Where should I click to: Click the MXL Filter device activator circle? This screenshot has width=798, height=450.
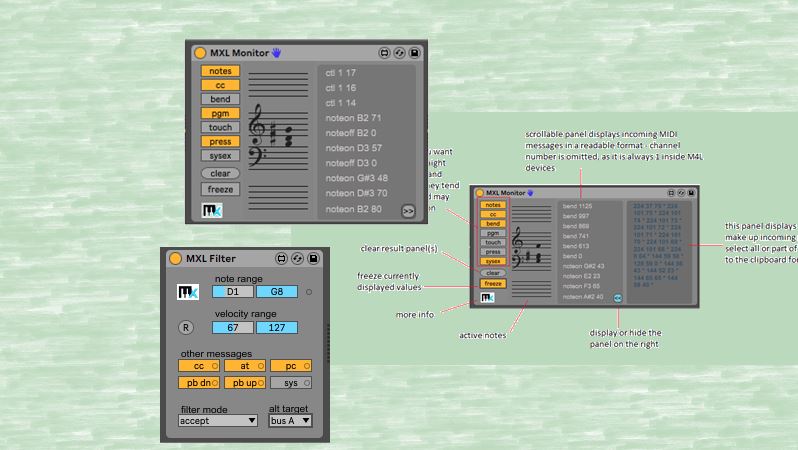point(175,259)
